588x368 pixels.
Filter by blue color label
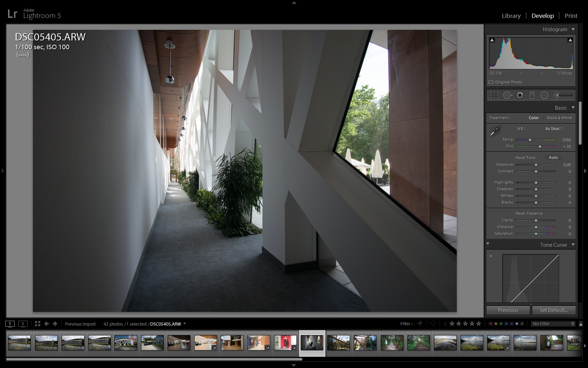(506, 324)
